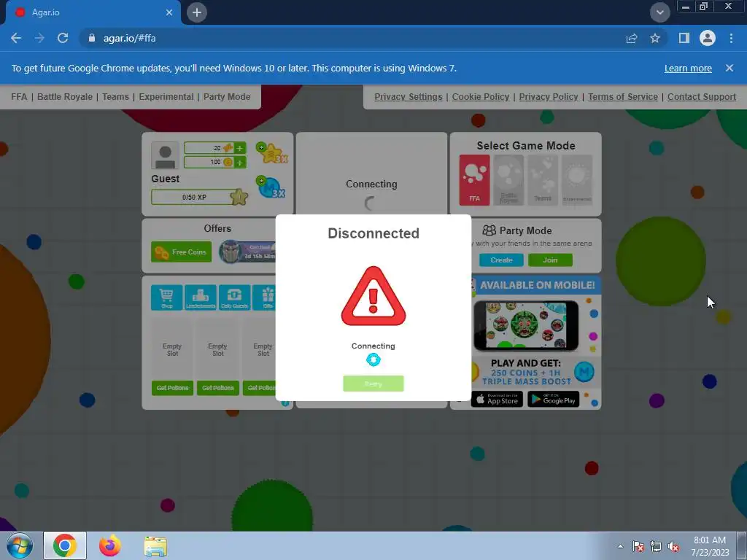Image resolution: width=747 pixels, height=560 pixels.
Task: Switch to Party Mode in top menu
Action: point(227,97)
